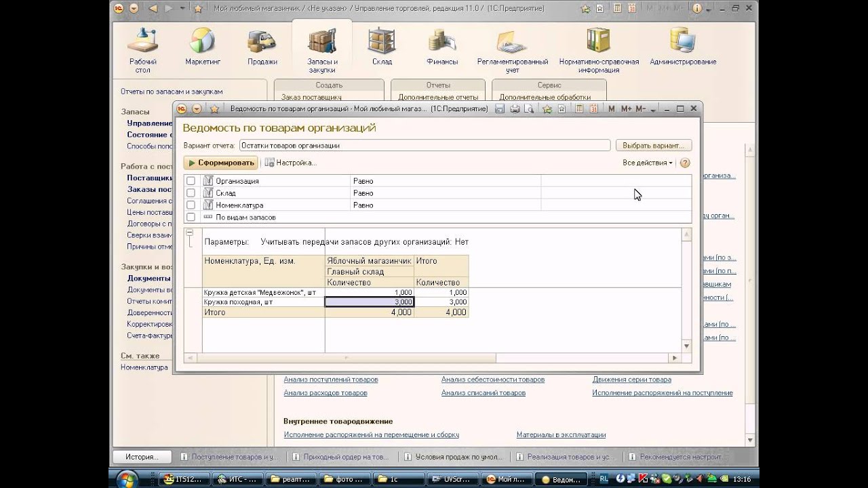Go forward with main window forward arrow
Image resolution: width=868 pixels, height=488 pixels.
click(x=169, y=8)
